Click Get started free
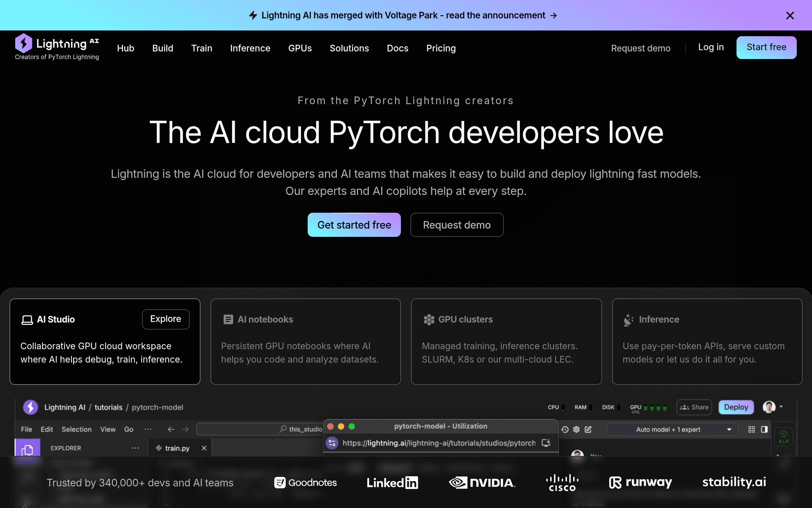 (x=354, y=225)
